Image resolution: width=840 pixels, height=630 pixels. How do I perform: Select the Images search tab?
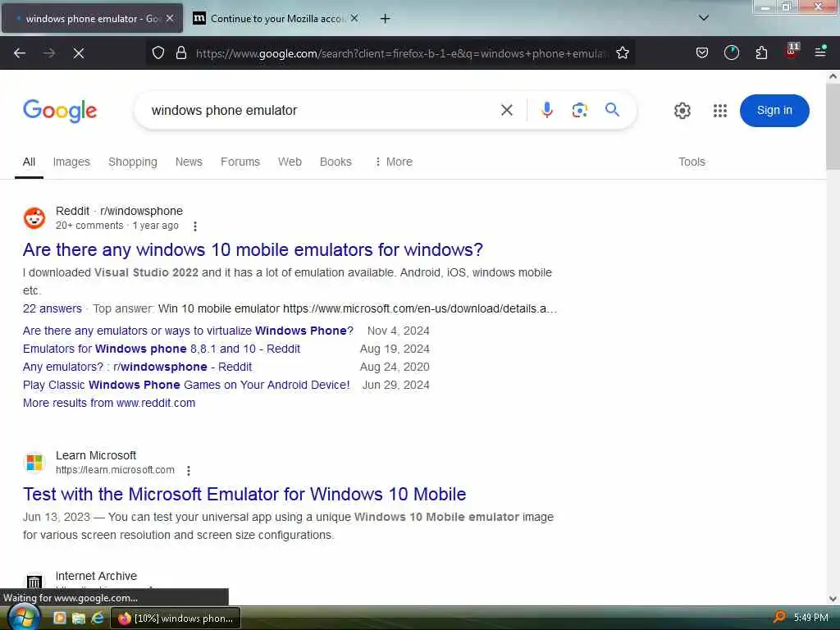[x=71, y=162]
